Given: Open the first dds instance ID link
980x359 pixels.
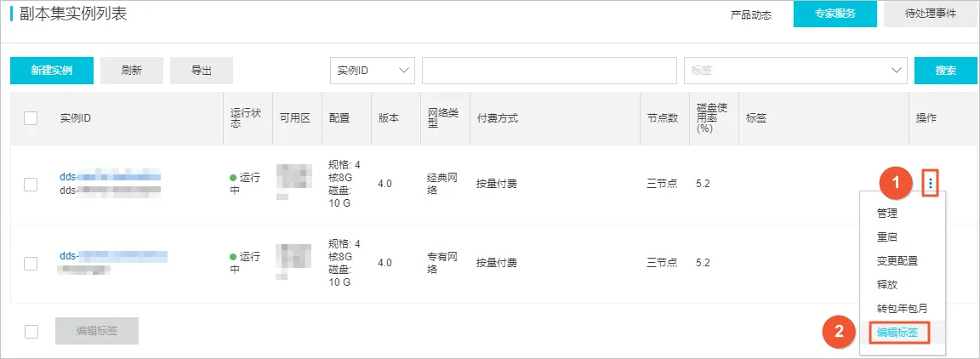Looking at the screenshot, I should pyautogui.click(x=111, y=176).
